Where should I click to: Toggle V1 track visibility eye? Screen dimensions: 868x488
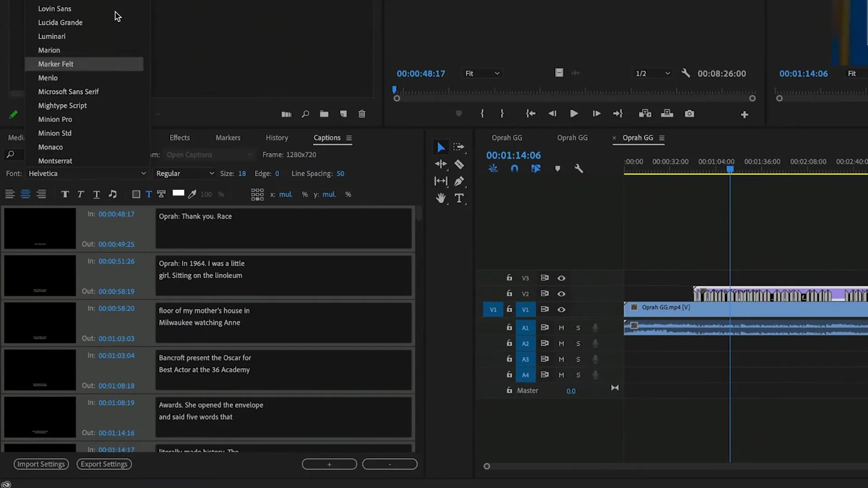coord(561,309)
